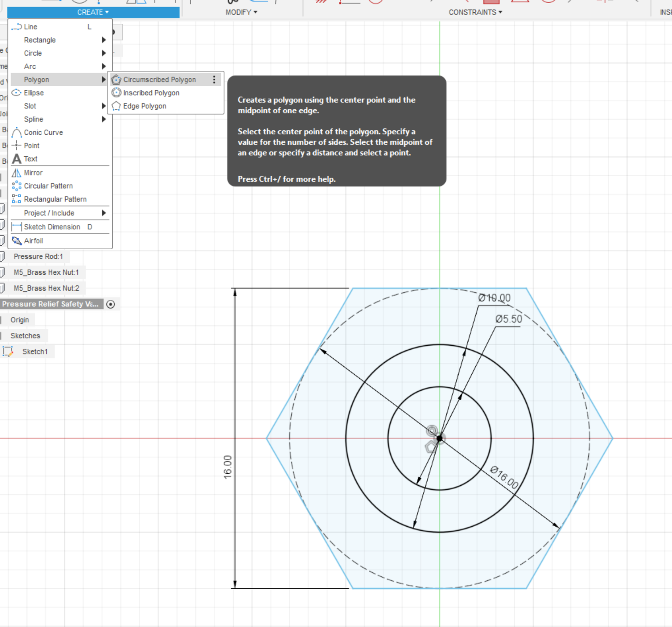
Task: Expand the Project / Include submenu
Action: tap(49, 213)
